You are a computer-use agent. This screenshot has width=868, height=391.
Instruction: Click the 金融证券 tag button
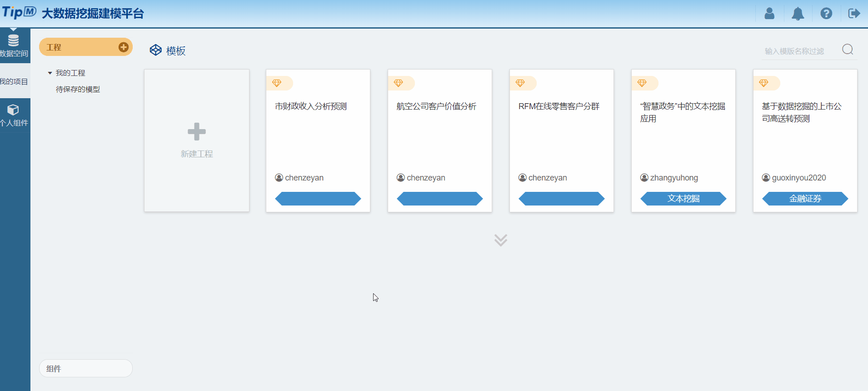click(x=805, y=199)
